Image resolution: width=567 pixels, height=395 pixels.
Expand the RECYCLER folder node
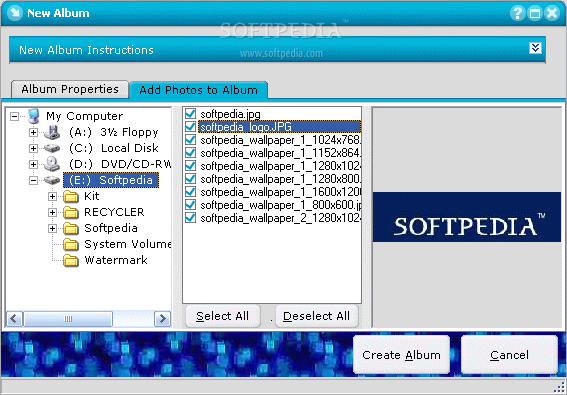click(52, 212)
